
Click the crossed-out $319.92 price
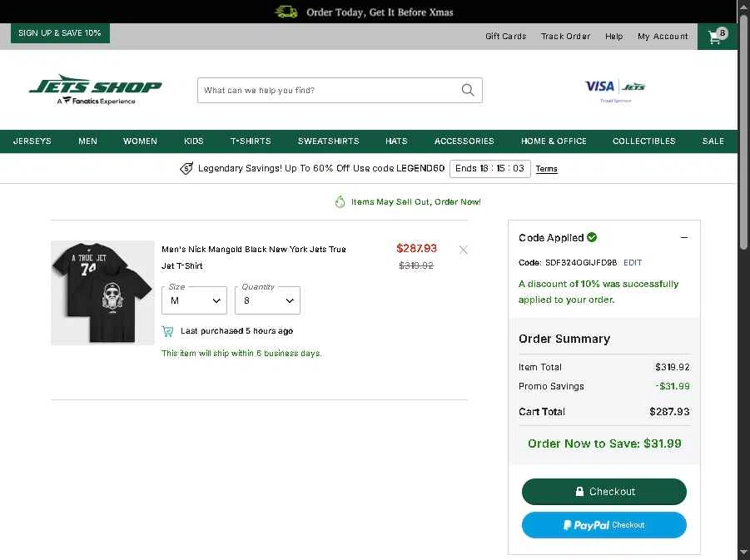click(416, 265)
